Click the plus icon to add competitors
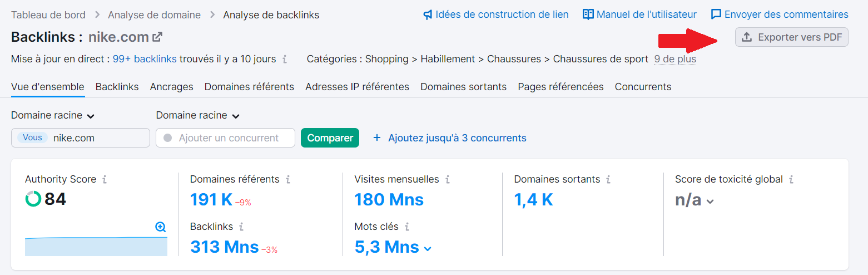 pyautogui.click(x=377, y=137)
